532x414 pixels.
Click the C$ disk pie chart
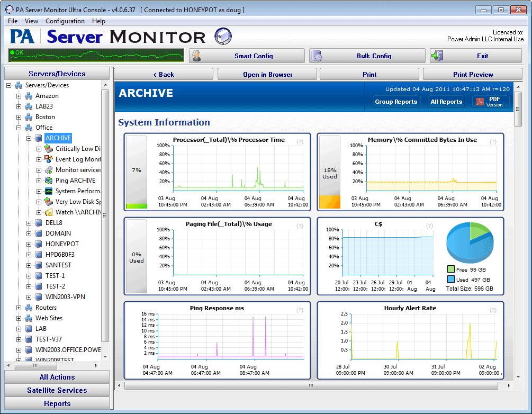click(x=470, y=242)
